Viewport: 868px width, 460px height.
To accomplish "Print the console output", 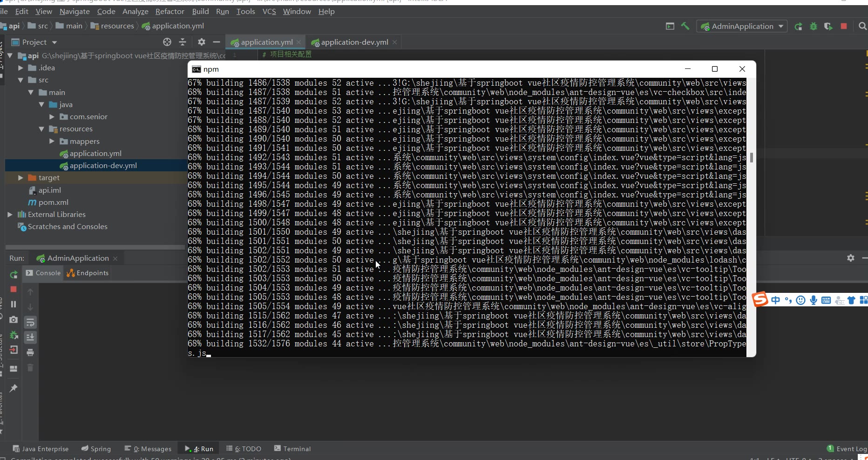I will (x=30, y=352).
